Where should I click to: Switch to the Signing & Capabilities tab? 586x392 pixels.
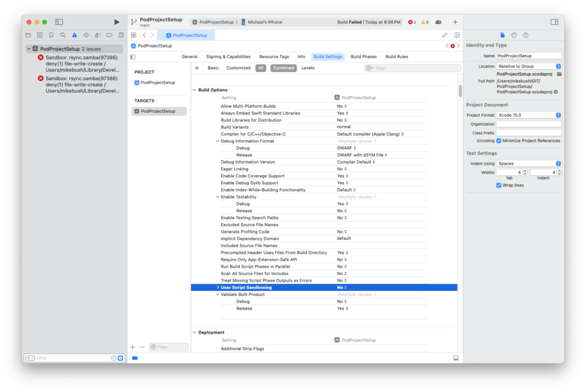[x=228, y=57]
